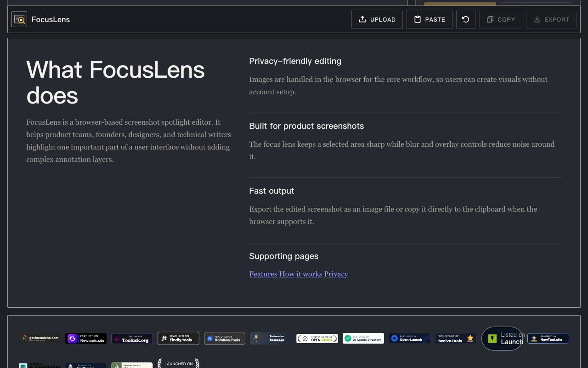Click the getfocuslens.com badge
Viewport: 588px width, 368px height.
(40, 339)
